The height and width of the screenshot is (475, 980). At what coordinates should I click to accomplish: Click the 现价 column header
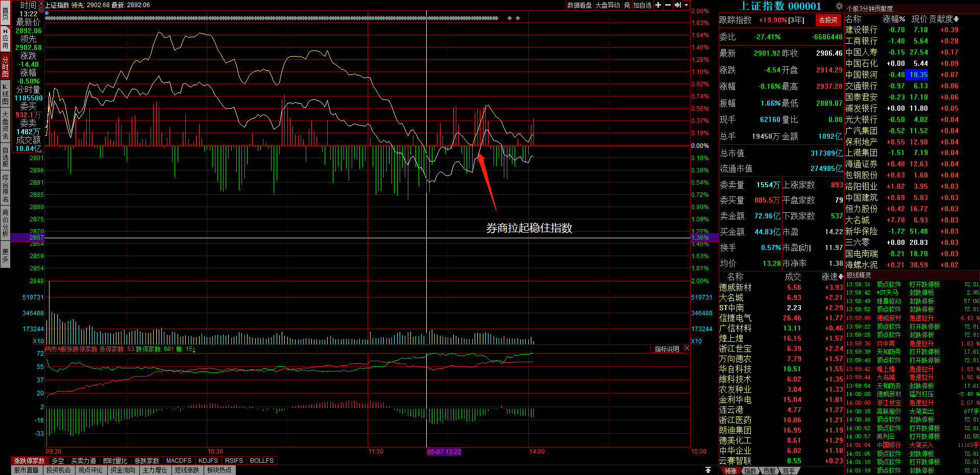pos(920,19)
